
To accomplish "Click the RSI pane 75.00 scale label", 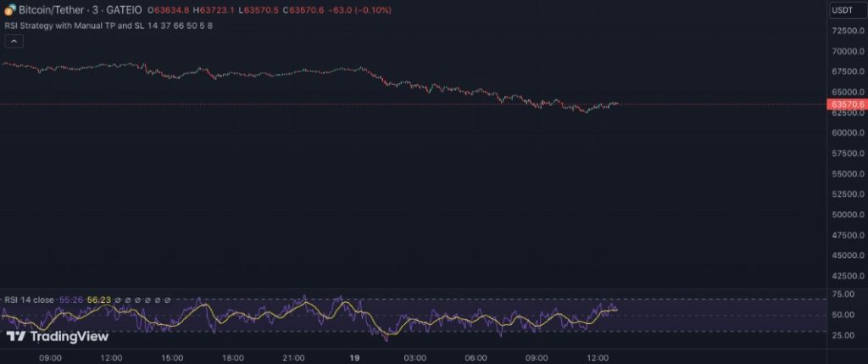I will point(843,294).
